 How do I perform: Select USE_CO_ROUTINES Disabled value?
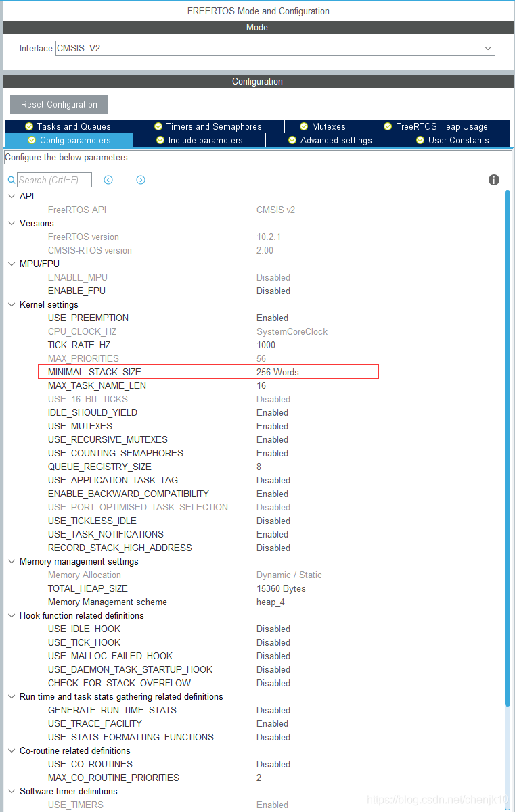tap(273, 764)
